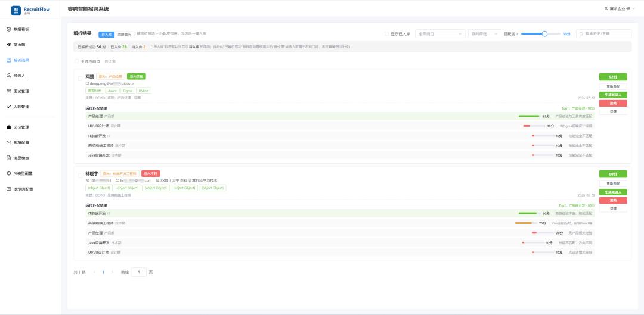This screenshot has width=644, height=315.
Task: Switch to the 待入库 tab
Action: point(106,35)
